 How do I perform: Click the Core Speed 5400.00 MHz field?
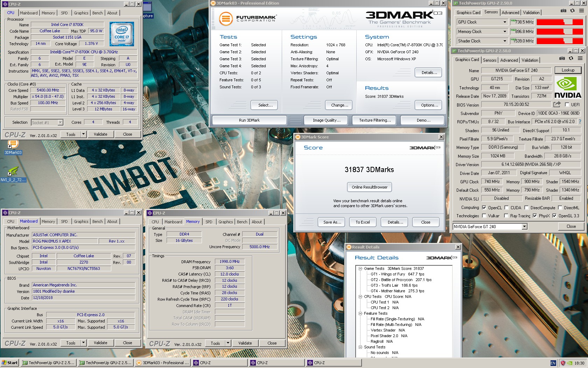pyautogui.click(x=48, y=90)
